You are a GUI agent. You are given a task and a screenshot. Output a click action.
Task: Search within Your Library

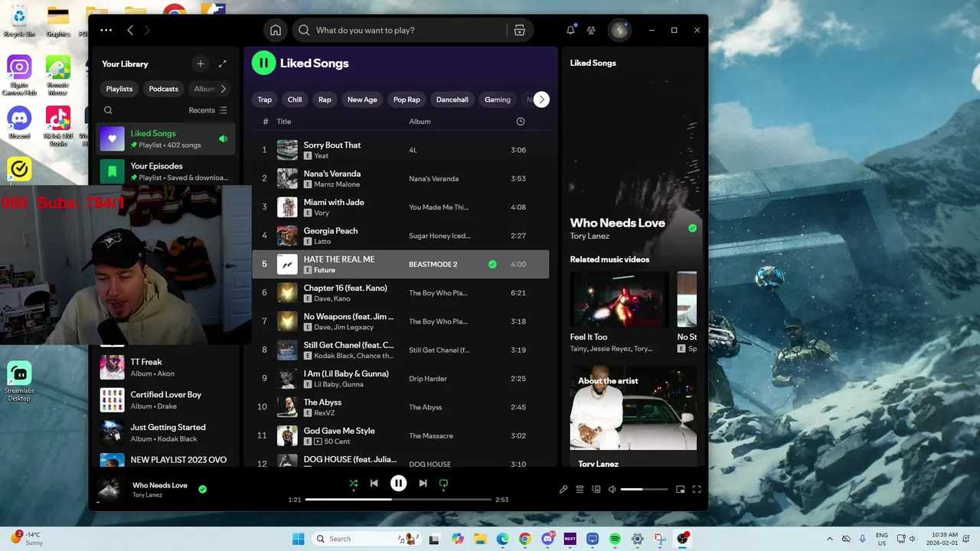pyautogui.click(x=108, y=110)
